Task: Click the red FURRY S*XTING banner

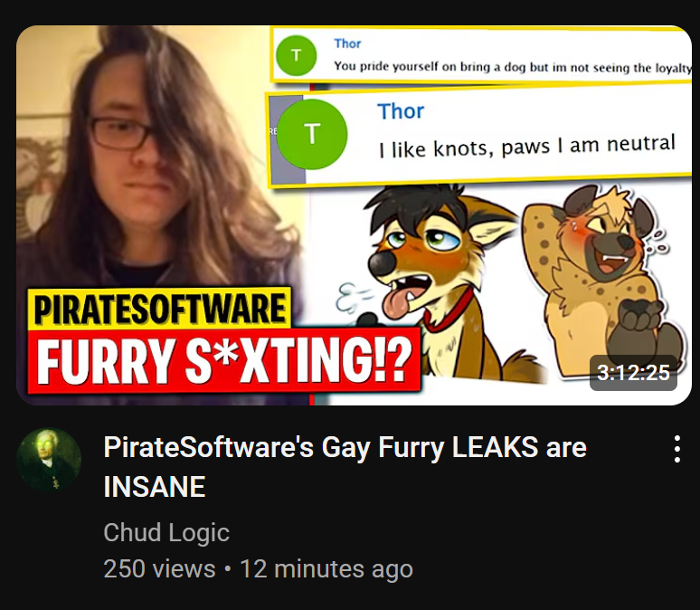Action: (224, 361)
